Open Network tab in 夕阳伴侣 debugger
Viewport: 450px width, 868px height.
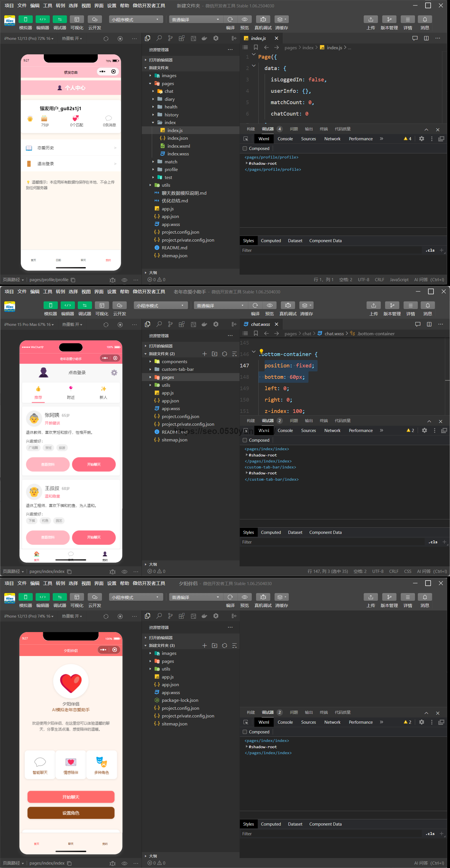[x=332, y=722]
